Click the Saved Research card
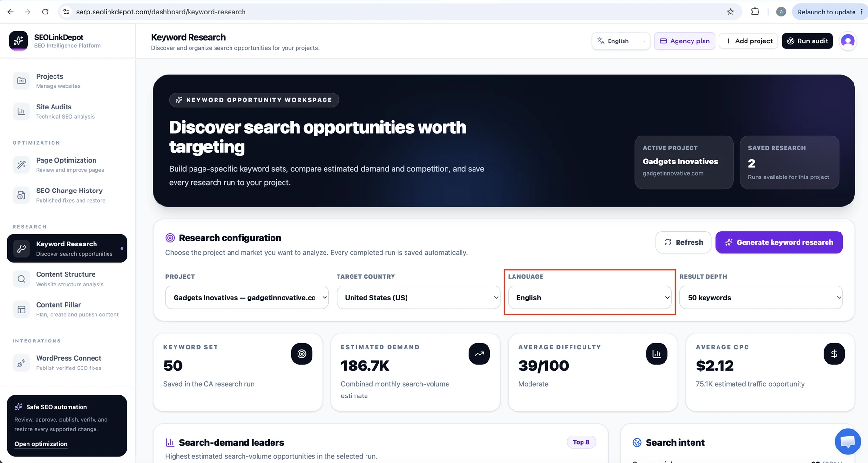Image resolution: width=868 pixels, height=463 pixels. 789,162
